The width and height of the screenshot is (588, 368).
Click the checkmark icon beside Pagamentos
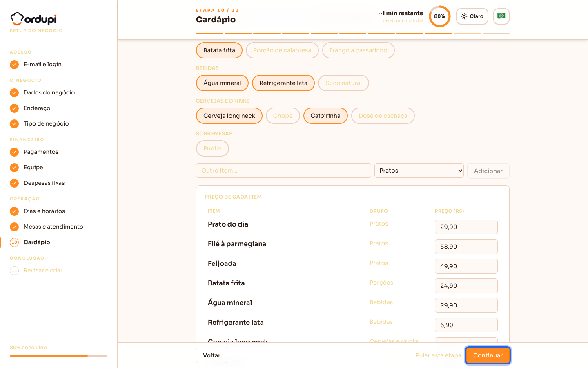tap(14, 152)
